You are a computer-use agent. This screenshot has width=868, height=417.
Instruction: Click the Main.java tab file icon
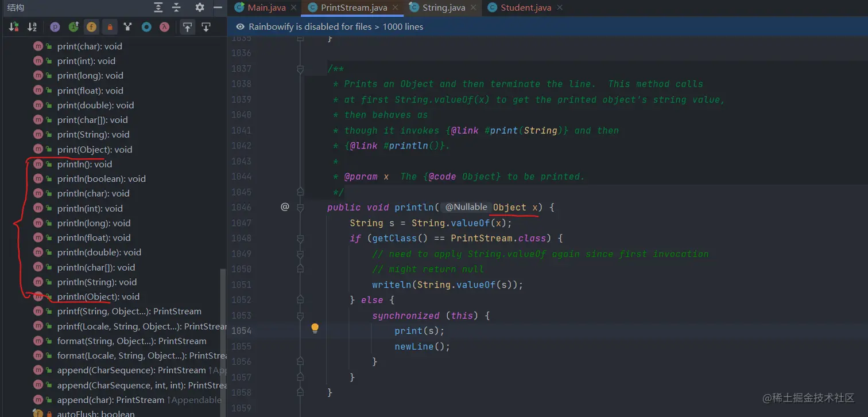(239, 7)
